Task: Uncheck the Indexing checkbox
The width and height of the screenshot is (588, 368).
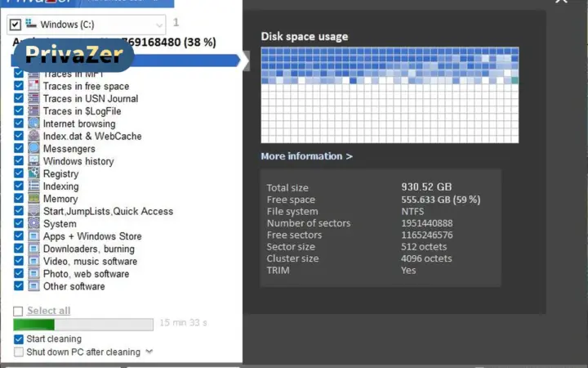Action: pos(18,186)
